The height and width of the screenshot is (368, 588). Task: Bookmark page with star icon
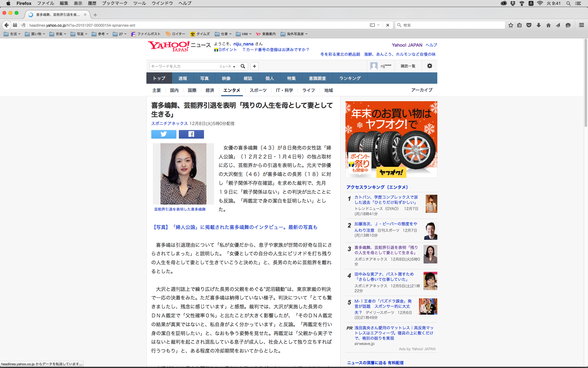tap(511, 25)
